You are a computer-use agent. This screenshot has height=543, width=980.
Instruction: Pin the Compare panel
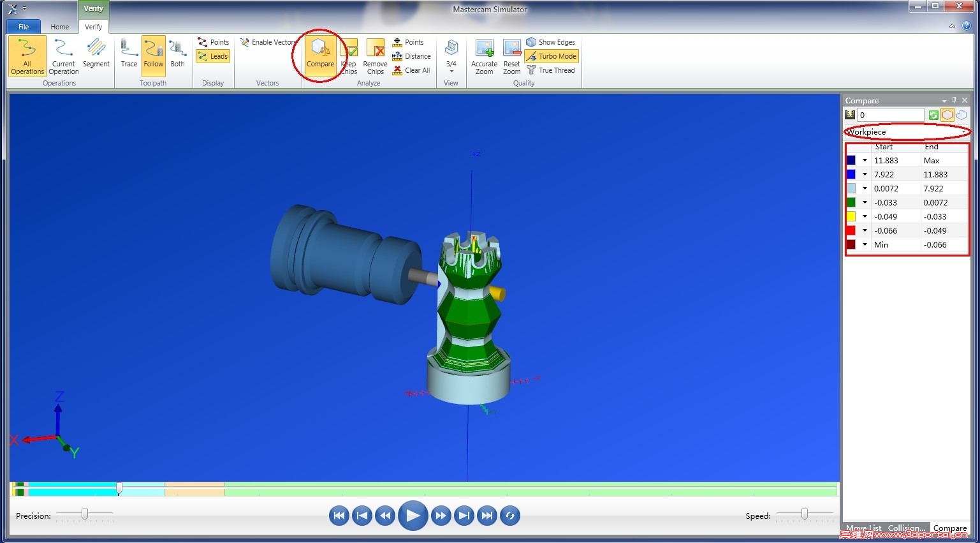click(954, 100)
